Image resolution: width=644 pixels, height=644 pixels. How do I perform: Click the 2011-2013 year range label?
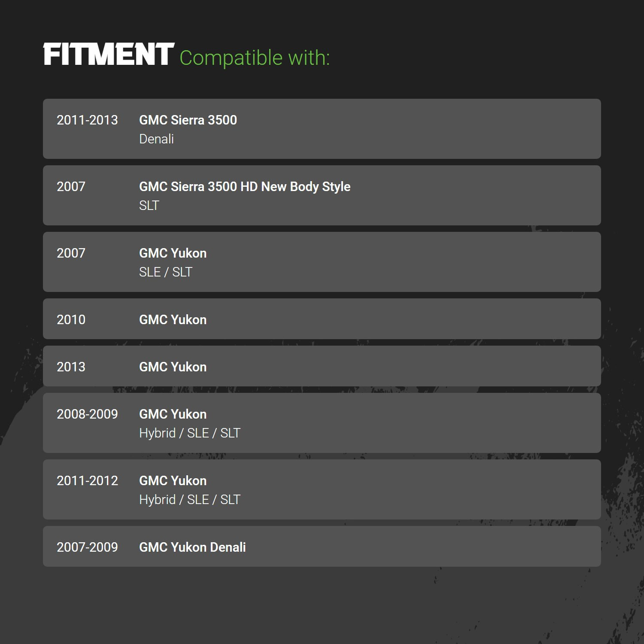87,120
